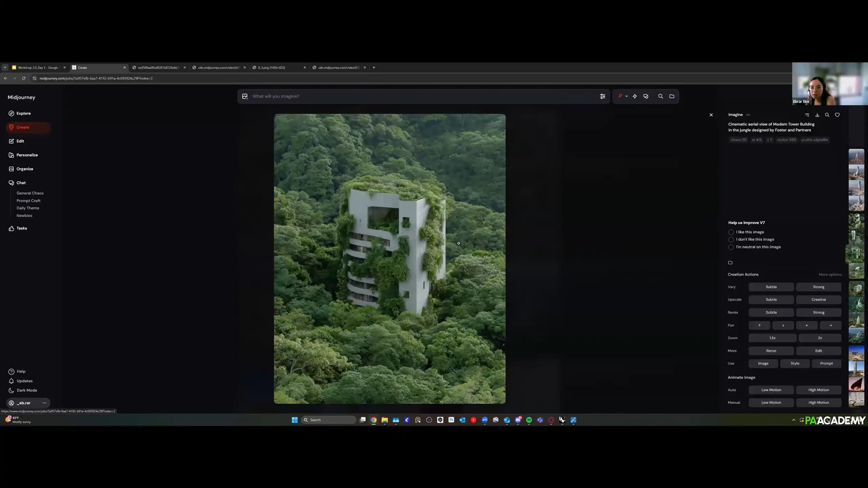This screenshot has height=488, width=868.
Task: Click Remix Strong button
Action: click(x=818, y=312)
